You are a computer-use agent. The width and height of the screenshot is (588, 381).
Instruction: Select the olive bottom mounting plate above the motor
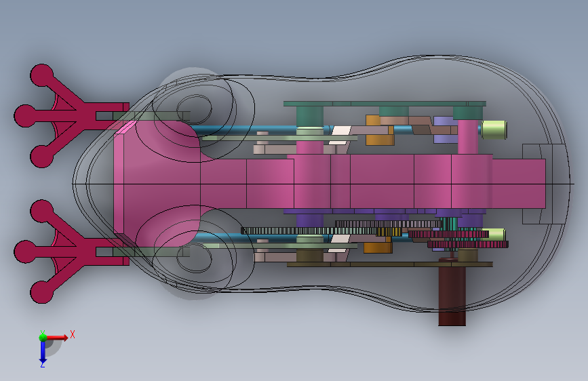pyautogui.click(x=389, y=264)
